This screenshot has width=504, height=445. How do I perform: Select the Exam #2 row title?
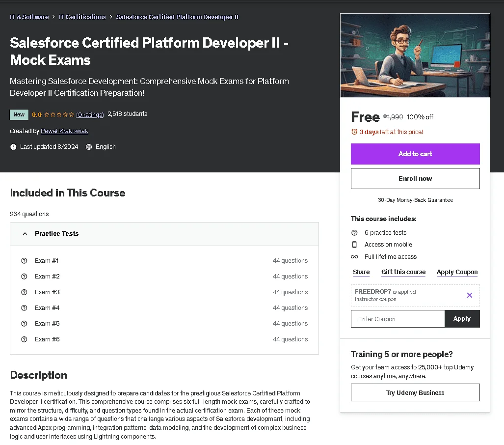point(47,277)
